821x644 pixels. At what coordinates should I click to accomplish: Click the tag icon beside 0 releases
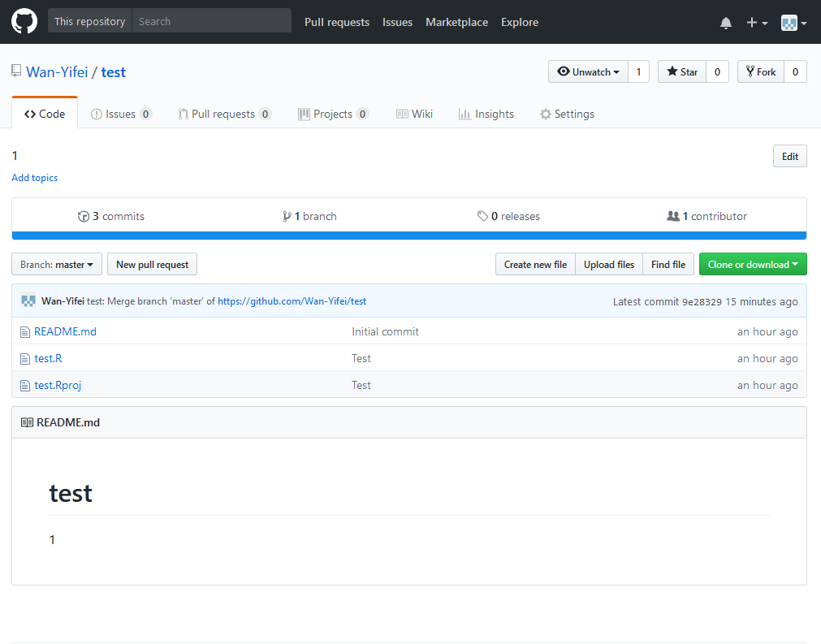(482, 216)
